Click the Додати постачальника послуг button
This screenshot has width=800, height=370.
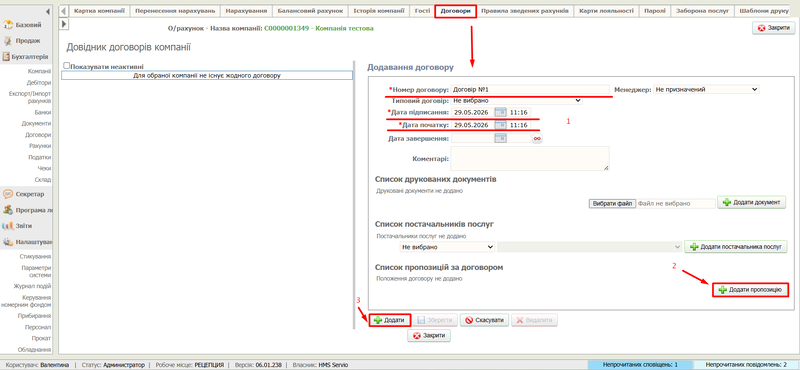[736, 247]
